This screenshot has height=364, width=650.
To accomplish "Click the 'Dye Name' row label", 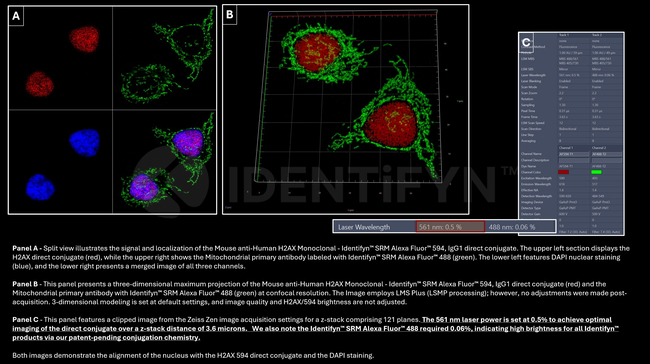I will [529, 166].
